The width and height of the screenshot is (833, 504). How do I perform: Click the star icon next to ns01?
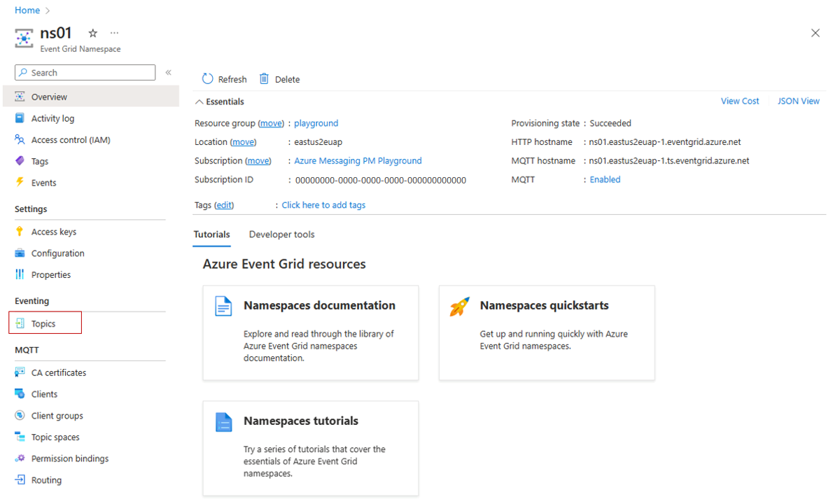(92, 32)
